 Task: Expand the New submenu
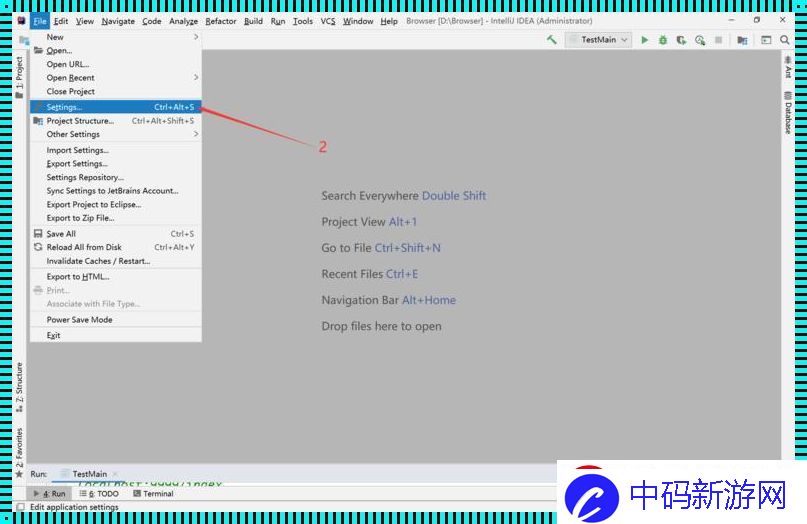click(116, 37)
